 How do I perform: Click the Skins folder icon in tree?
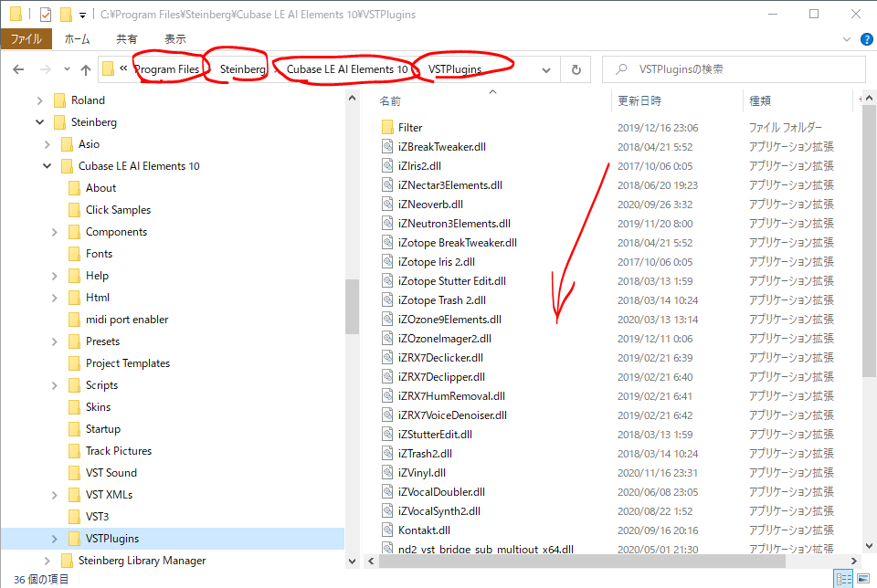coord(74,407)
